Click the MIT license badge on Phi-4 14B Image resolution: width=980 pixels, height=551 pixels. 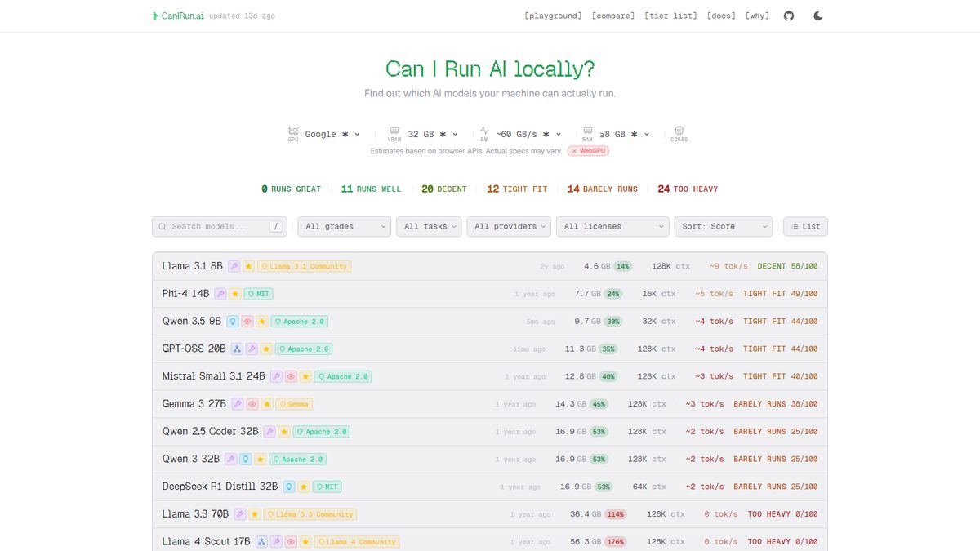[x=258, y=294]
